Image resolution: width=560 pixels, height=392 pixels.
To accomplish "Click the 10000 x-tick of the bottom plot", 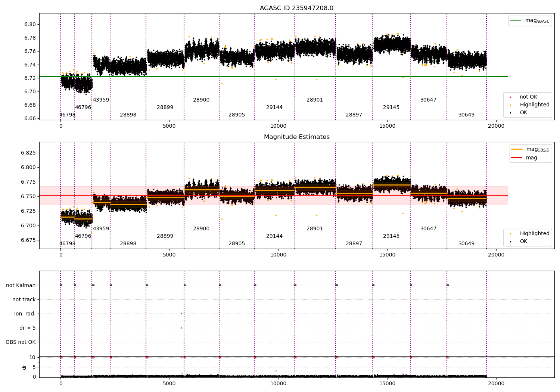I will pyautogui.click(x=279, y=383).
